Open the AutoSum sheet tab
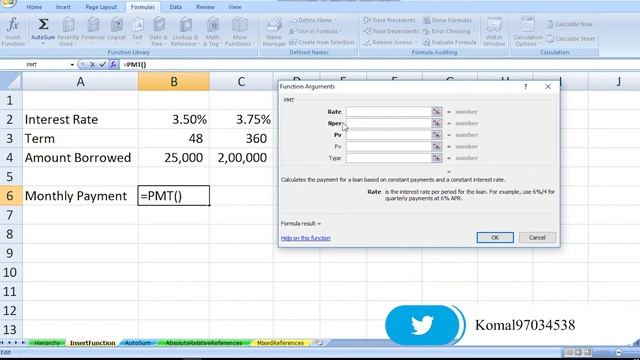The height and width of the screenshot is (360, 640). coord(138,343)
